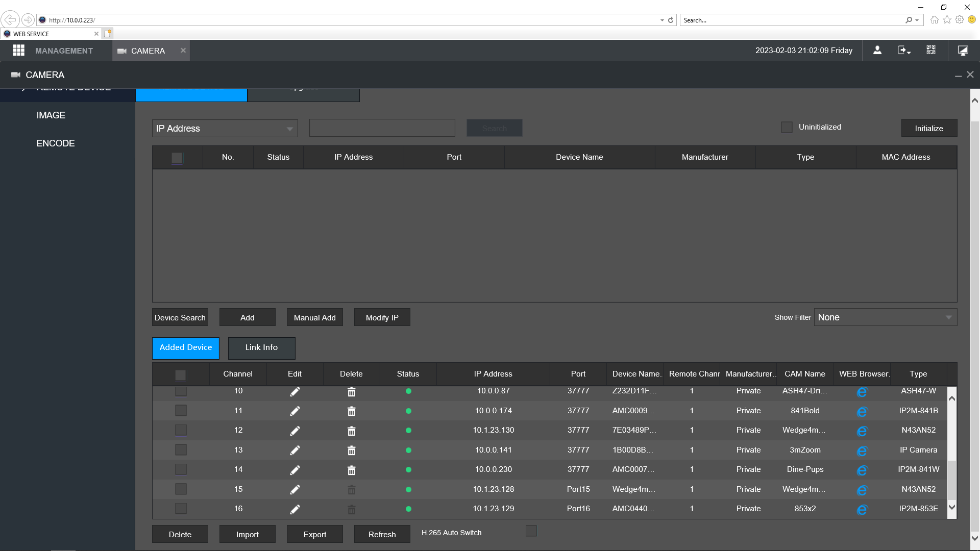Open the browser address bar dropdown arrow
This screenshot has height=551, width=980.
pyautogui.click(x=662, y=20)
